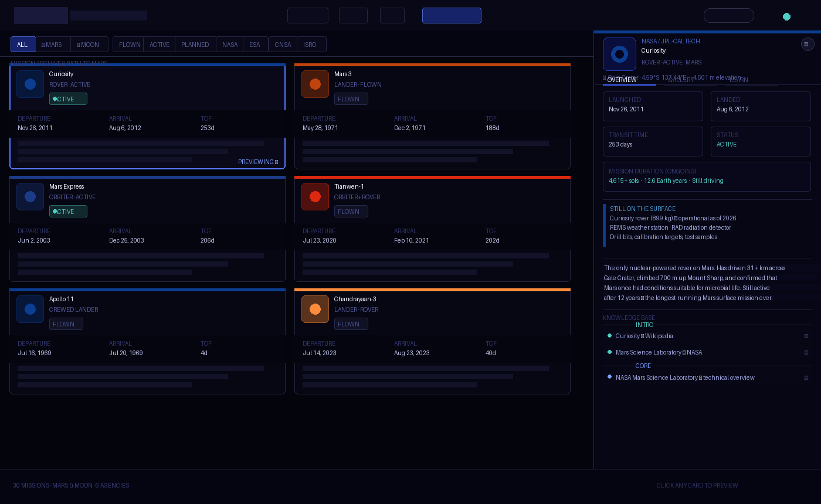Click the PREVIEWING label on Curiosity card

pos(258,162)
